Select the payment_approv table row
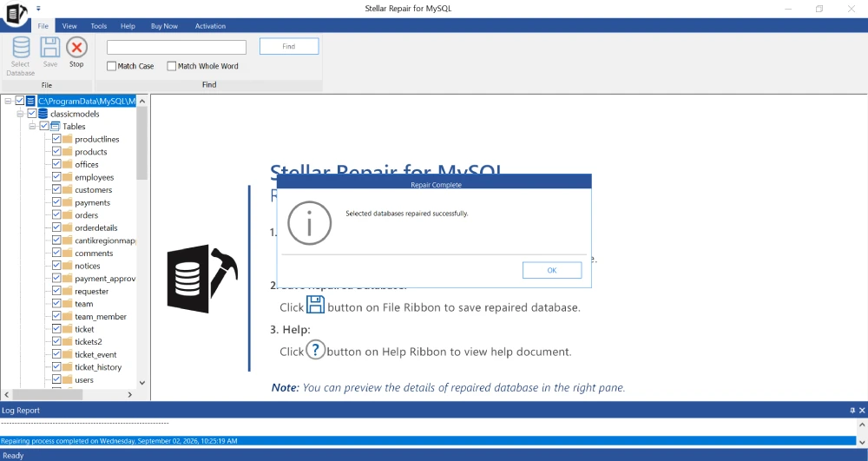 [105, 279]
